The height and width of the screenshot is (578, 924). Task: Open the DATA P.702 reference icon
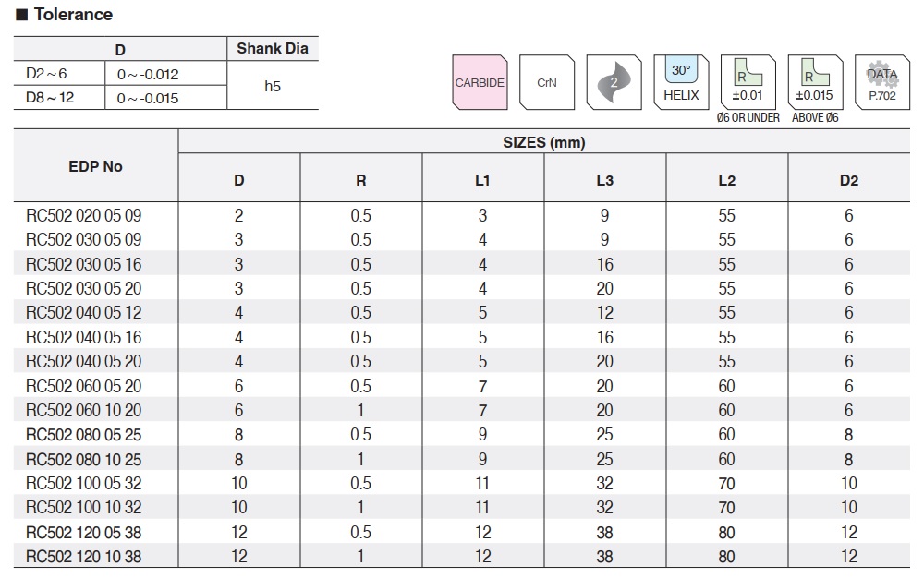click(x=882, y=82)
